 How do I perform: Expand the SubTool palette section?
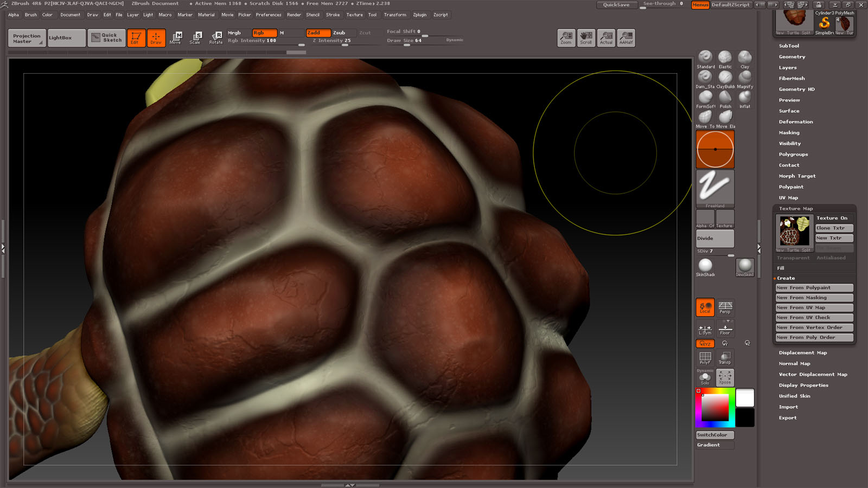coord(789,46)
